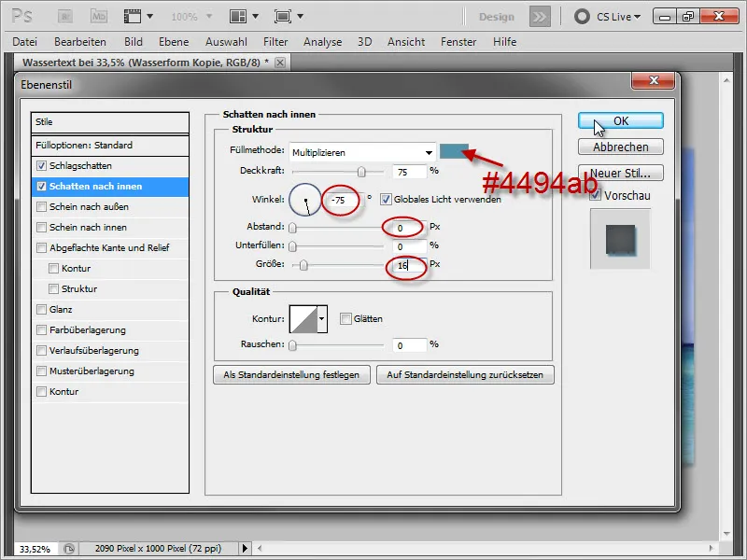The height and width of the screenshot is (560, 747).
Task: Enable Farbüberlagerung checkbox
Action: [41, 330]
